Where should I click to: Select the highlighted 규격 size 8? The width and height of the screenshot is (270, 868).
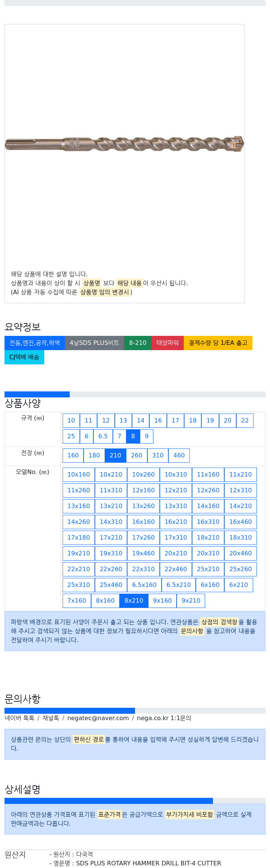coord(133,436)
